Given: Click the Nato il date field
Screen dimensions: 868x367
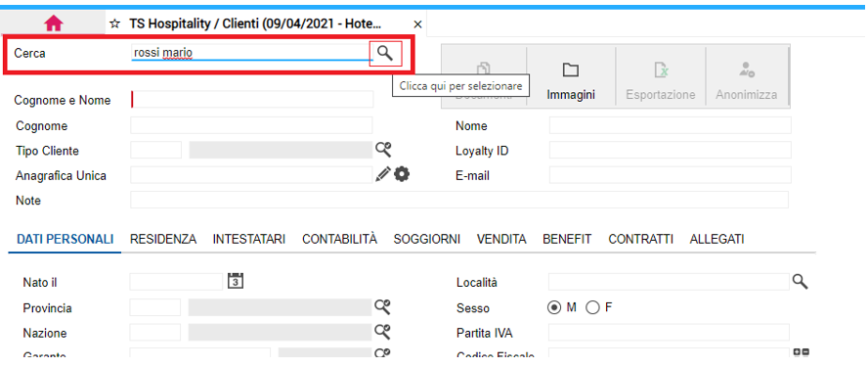Looking at the screenshot, I should (176, 282).
